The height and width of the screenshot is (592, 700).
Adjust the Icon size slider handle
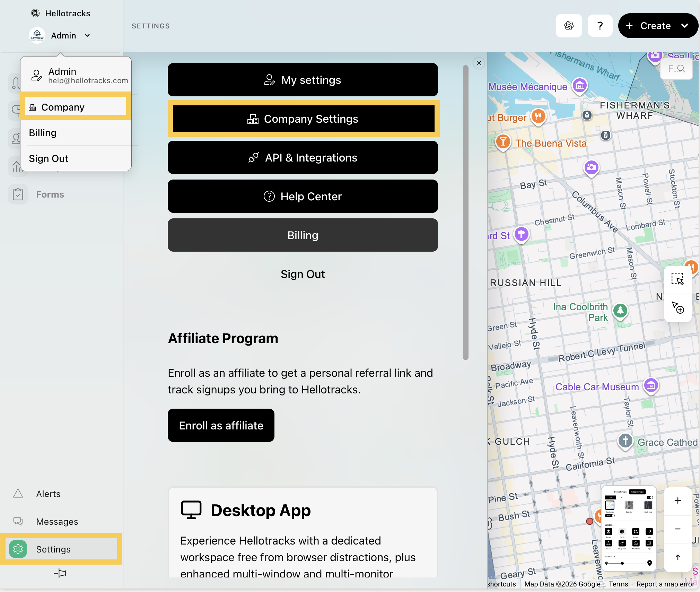tap(622, 564)
